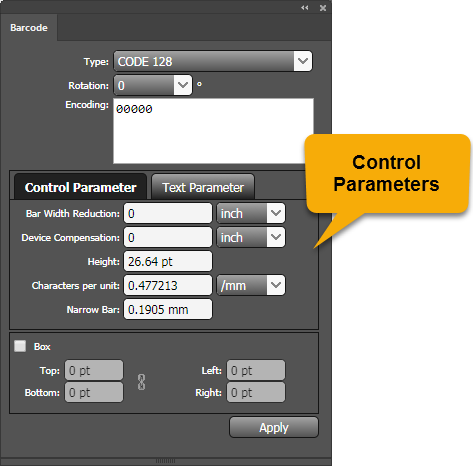Expand Characters per unit /mm dropdown
The image size is (473, 466).
pyautogui.click(x=251, y=285)
